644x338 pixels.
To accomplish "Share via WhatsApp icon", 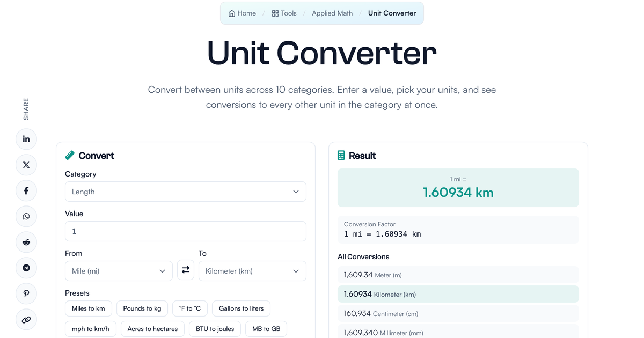I will tap(26, 216).
